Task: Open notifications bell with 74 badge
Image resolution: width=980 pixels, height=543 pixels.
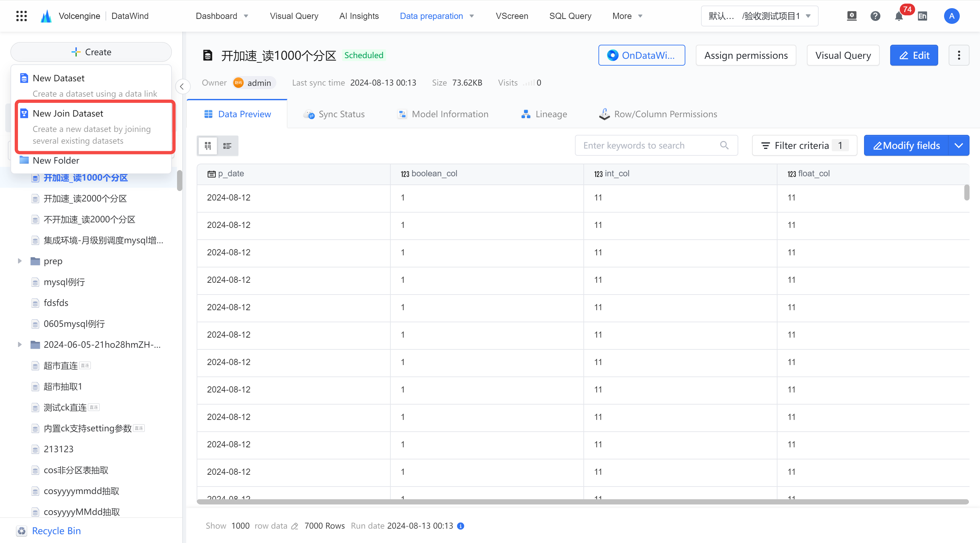Action: (899, 16)
